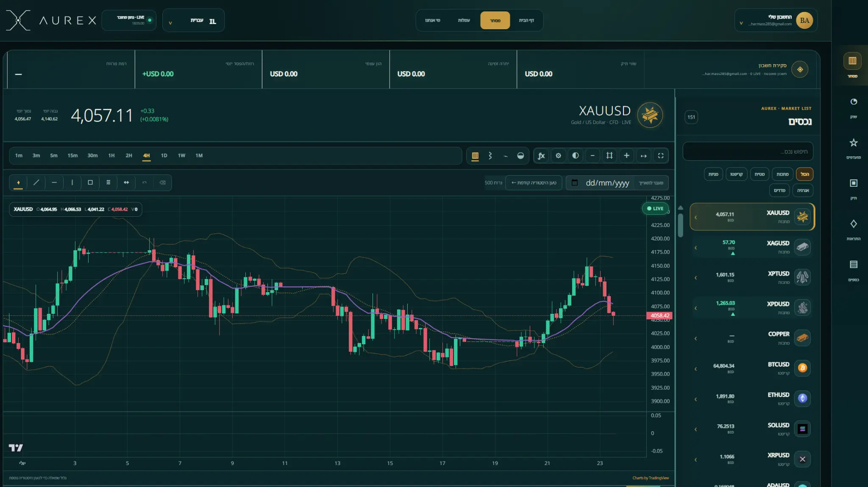Filter market list by הכל chip

click(804, 174)
